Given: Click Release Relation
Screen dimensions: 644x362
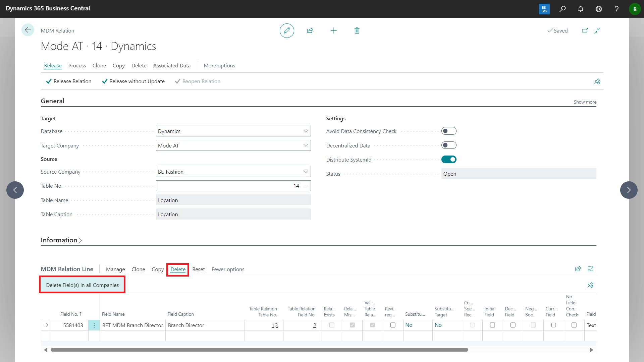Looking at the screenshot, I should 69,81.
